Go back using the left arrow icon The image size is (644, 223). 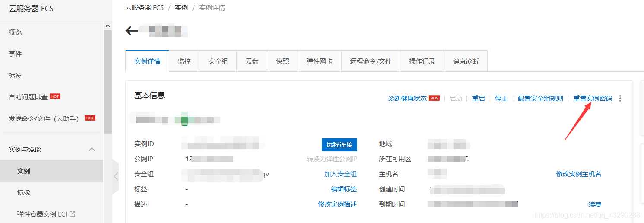click(132, 31)
